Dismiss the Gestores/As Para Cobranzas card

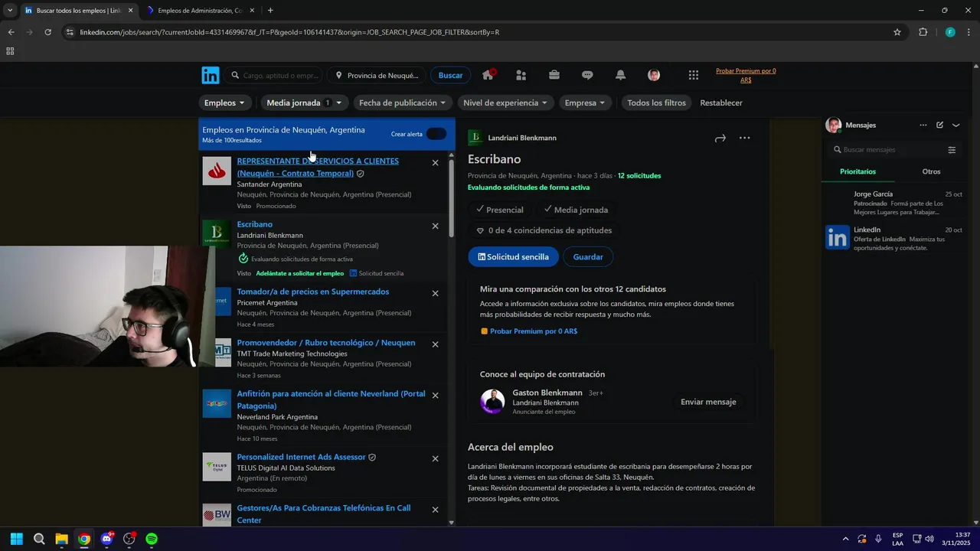(435, 510)
